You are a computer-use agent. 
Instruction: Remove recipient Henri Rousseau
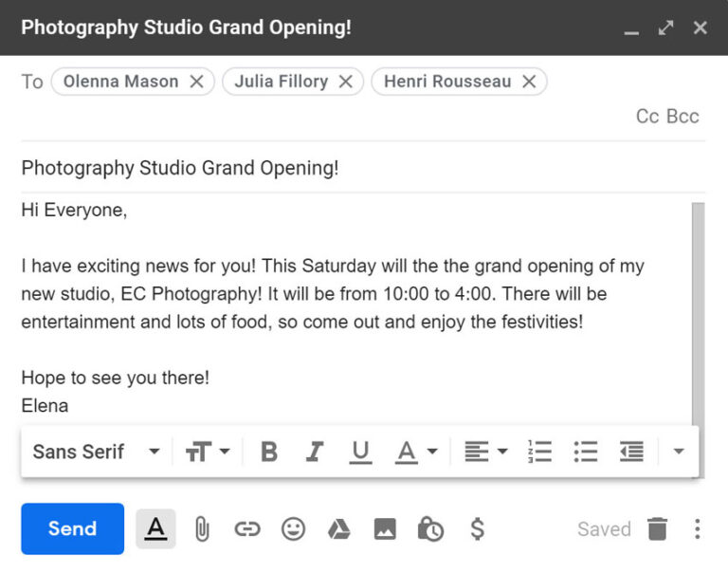(529, 82)
